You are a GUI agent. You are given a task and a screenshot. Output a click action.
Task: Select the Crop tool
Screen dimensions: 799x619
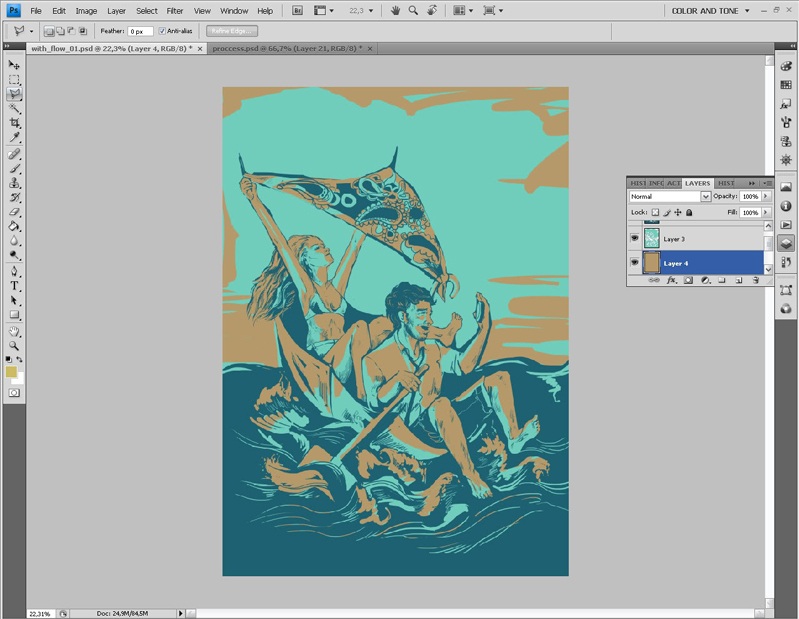coord(14,122)
